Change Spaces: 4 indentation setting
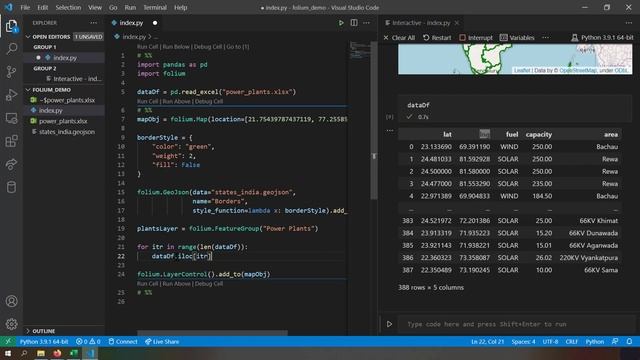Viewport: 640px width, 360px height. 523,342
